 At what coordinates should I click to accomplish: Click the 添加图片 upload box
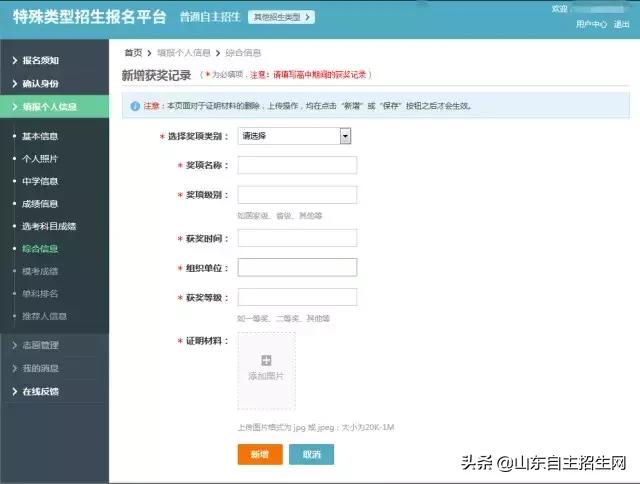[267, 371]
